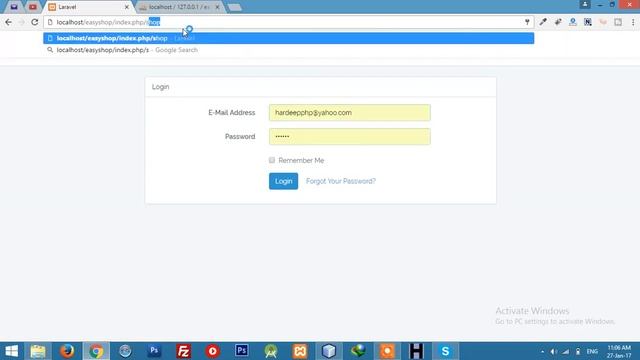Open the FileZilla taskbar icon
Viewport: 640px width, 360px height.
(184, 351)
